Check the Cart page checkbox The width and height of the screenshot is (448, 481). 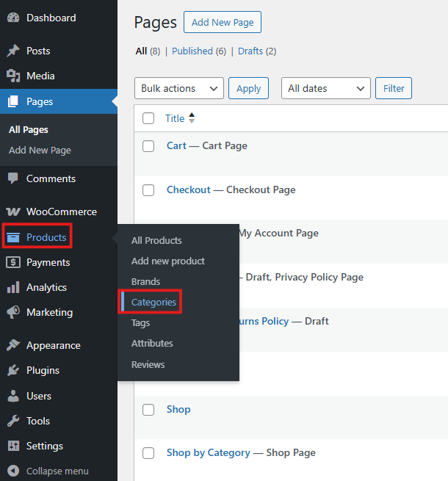click(x=148, y=146)
